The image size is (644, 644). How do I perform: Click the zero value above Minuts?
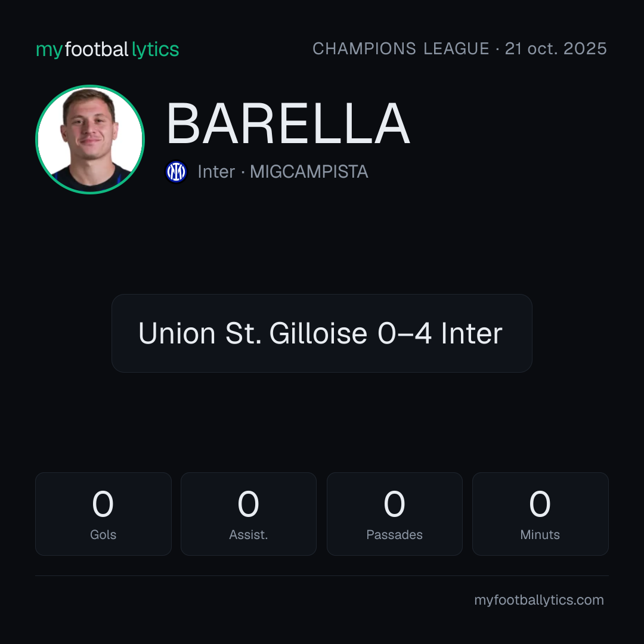pos(540,504)
